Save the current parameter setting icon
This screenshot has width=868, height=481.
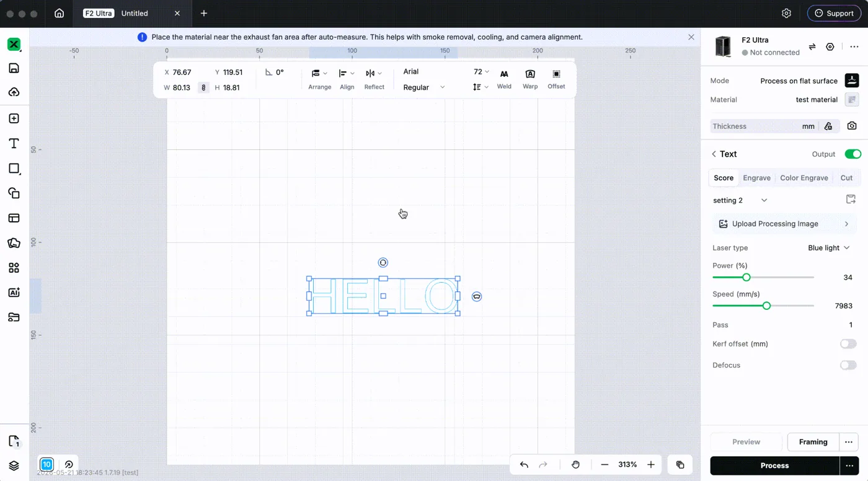[851, 200]
